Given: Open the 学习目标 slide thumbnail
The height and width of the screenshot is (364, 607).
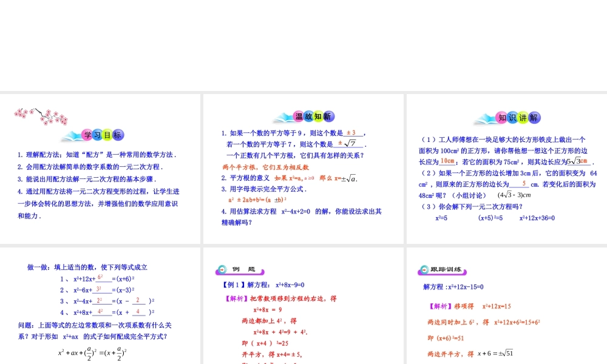Looking at the screenshot, I should pos(100,169).
